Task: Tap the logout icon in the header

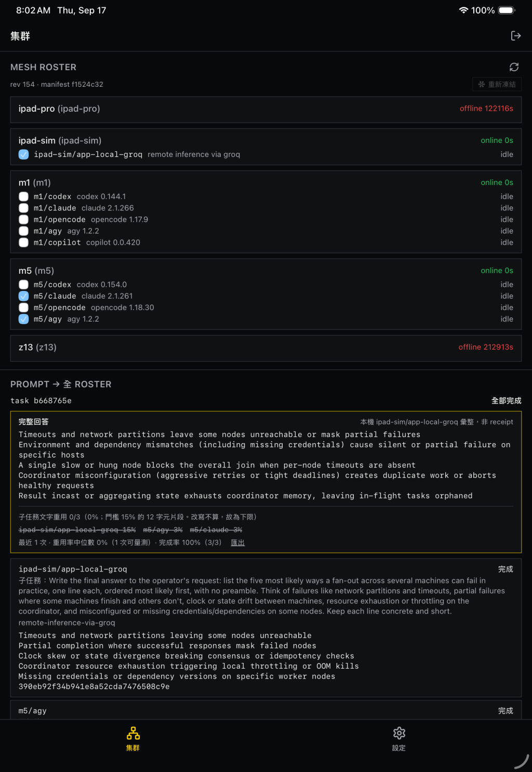Action: click(516, 36)
